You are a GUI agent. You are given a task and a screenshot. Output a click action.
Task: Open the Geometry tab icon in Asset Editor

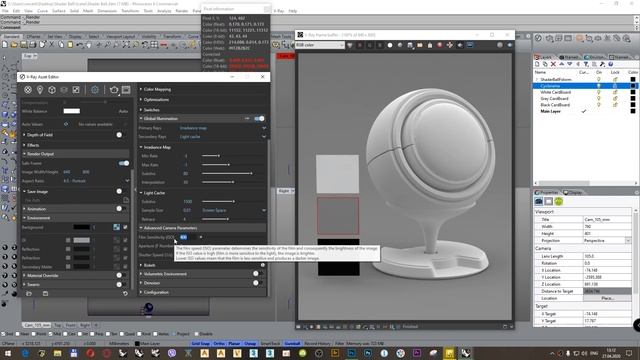[52, 90]
